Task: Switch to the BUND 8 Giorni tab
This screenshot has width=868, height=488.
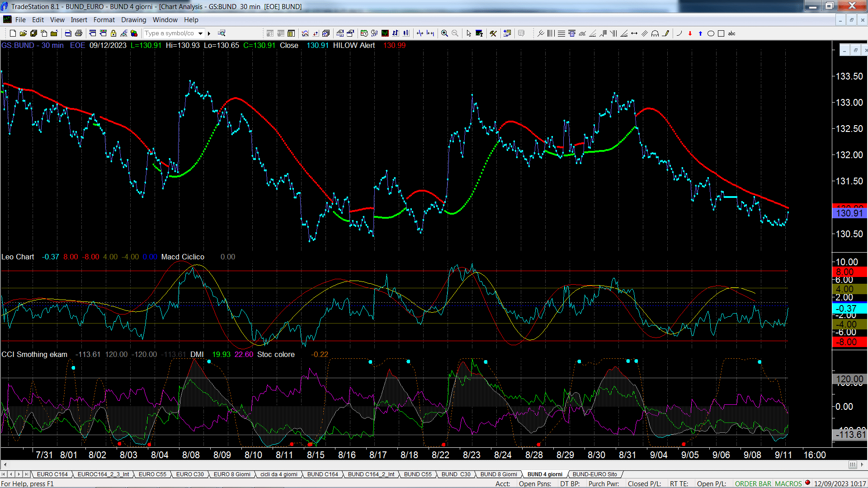Action: [x=499, y=474]
